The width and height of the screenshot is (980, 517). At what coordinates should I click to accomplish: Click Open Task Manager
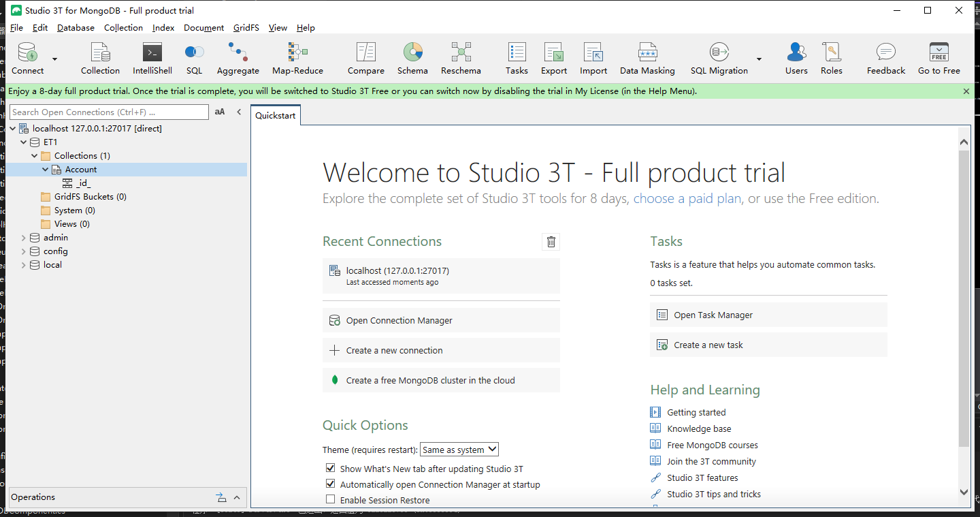[768, 315]
